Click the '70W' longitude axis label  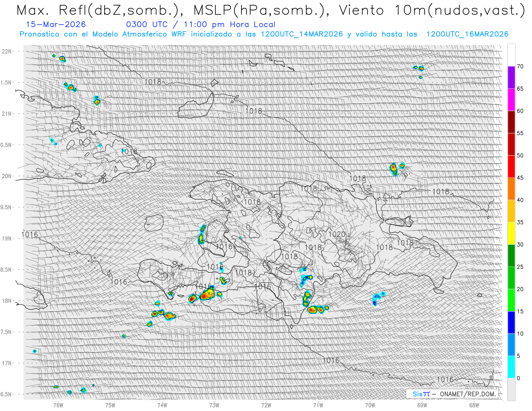click(370, 405)
